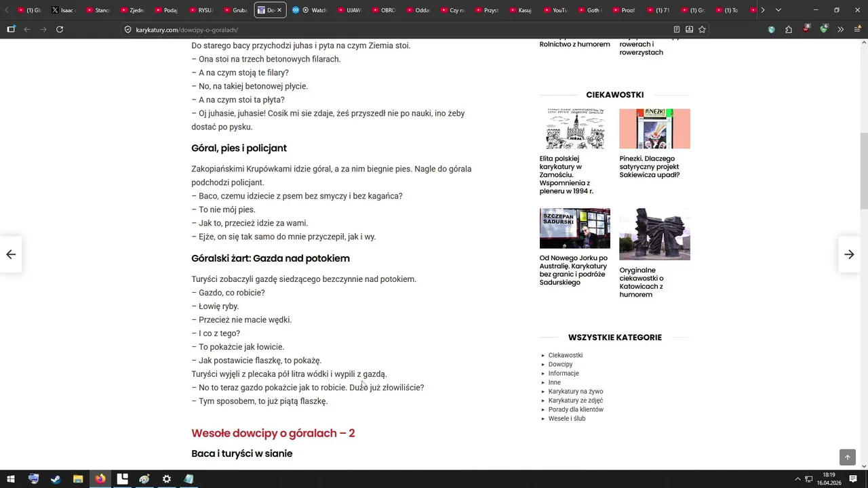Reload the page with the refresh icon
Viewport: 868px width, 488px height.
(60, 29)
